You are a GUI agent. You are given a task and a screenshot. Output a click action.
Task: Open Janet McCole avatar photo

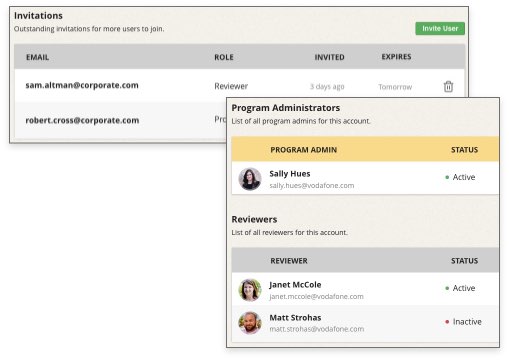(250, 290)
